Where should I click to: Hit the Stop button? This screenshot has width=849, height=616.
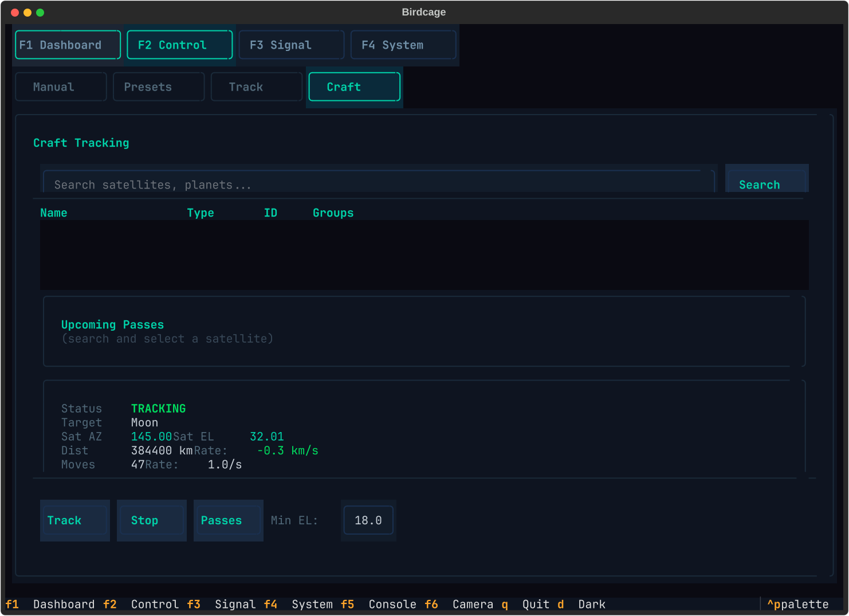[x=152, y=520]
